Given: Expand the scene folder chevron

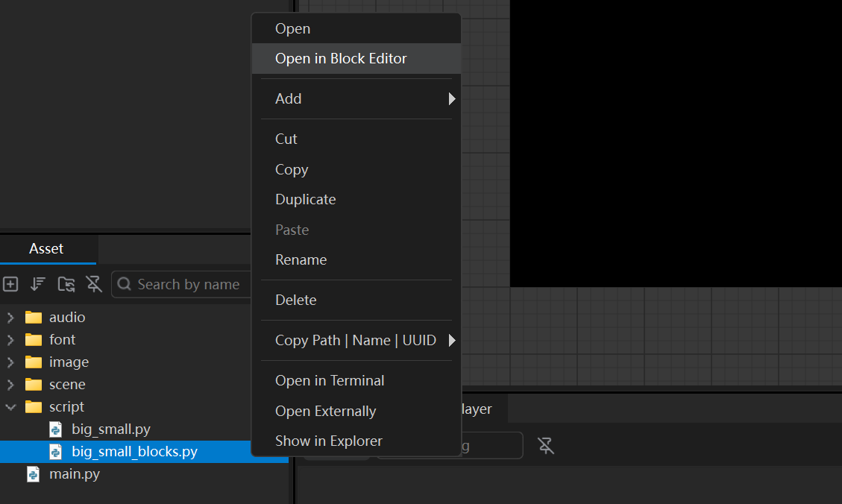Looking at the screenshot, I should pos(10,384).
